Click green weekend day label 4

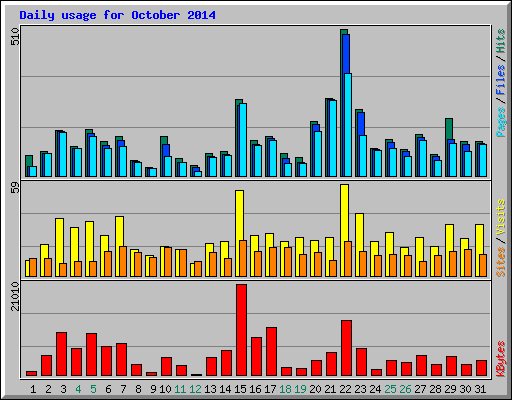coord(78,389)
